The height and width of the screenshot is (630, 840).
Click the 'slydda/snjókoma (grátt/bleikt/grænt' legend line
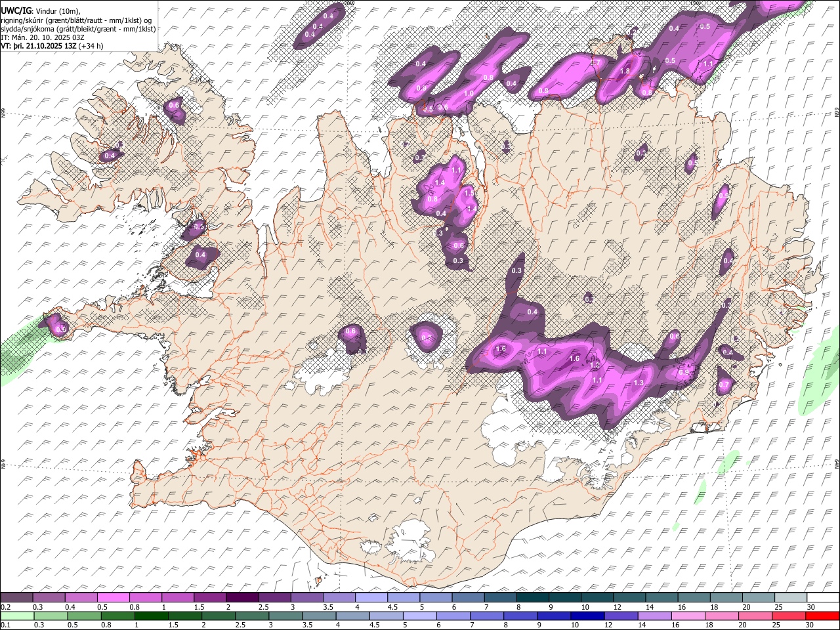click(x=78, y=29)
